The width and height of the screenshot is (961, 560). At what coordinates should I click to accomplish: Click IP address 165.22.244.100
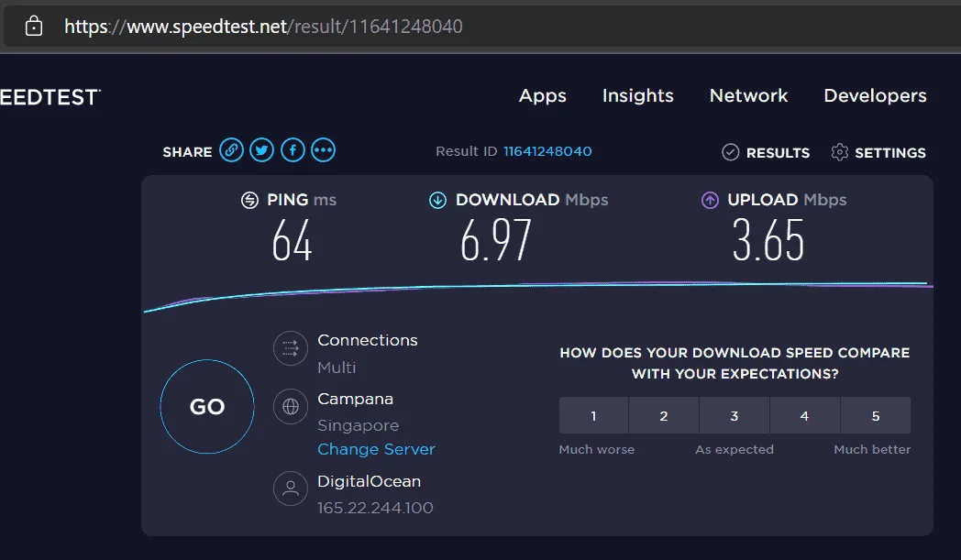[375, 508]
